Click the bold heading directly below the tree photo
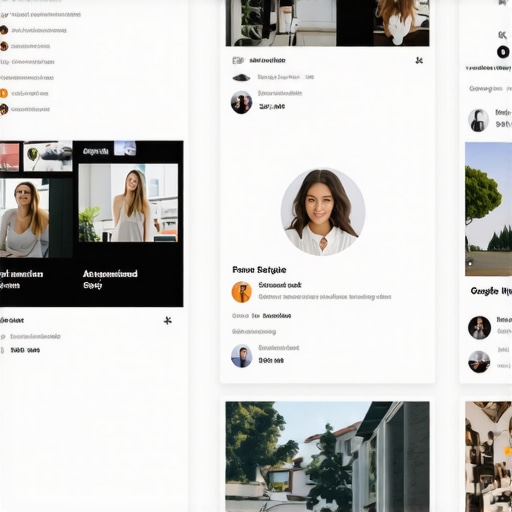The image size is (512, 512). point(491,291)
